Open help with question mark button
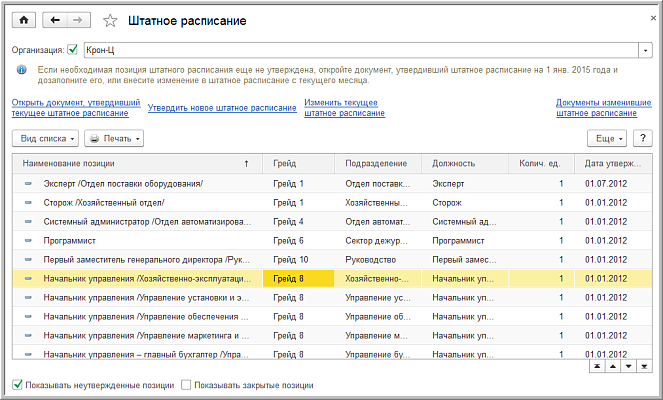663x400 pixels. coord(642,139)
